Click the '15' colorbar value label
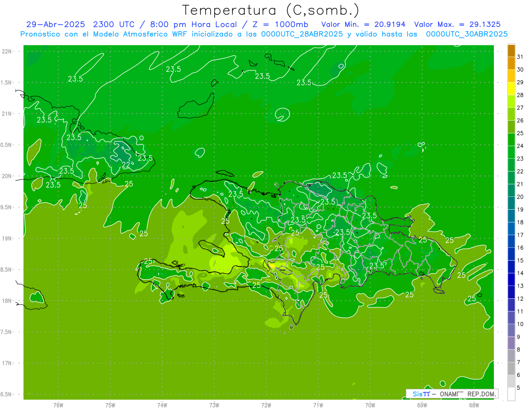The width and height of the screenshot is (532, 411). [520, 261]
